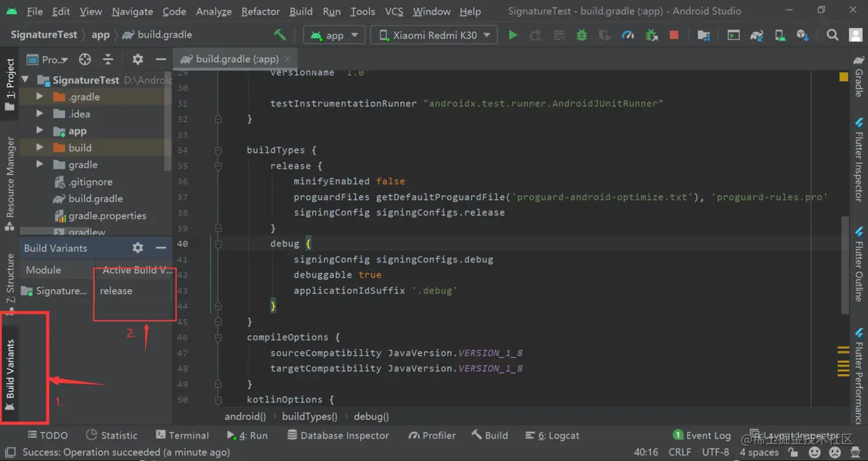Expand the .idea folder
This screenshot has width=868, height=461.
(x=40, y=114)
